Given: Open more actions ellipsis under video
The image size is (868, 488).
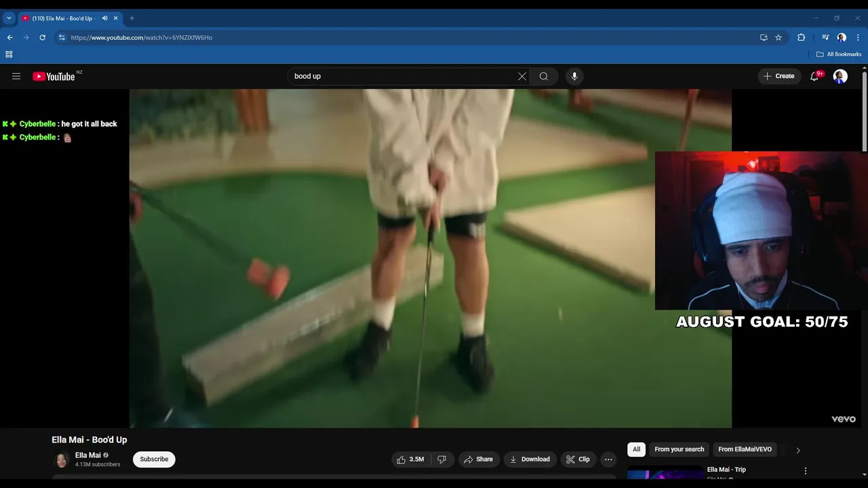Looking at the screenshot, I should click(608, 460).
